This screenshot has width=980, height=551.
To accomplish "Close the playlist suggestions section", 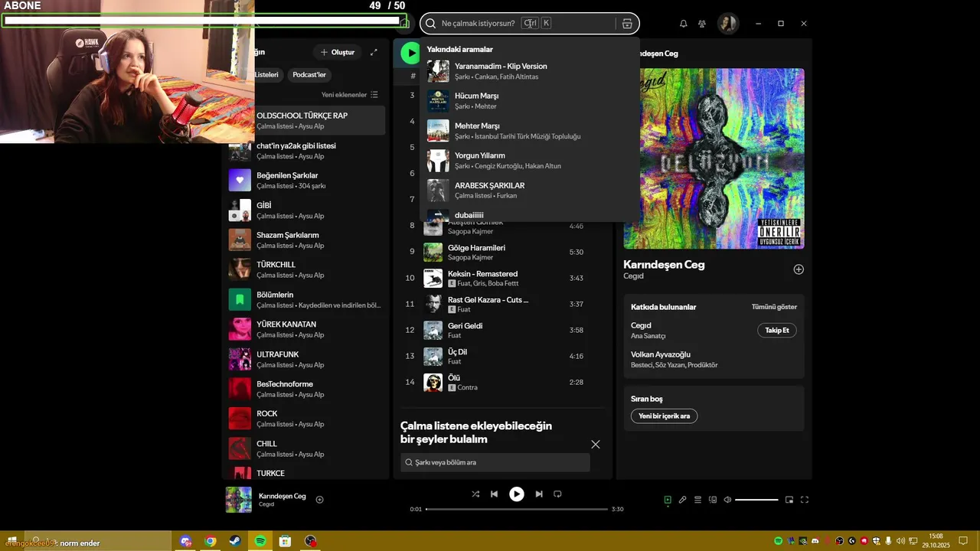I will pyautogui.click(x=596, y=445).
